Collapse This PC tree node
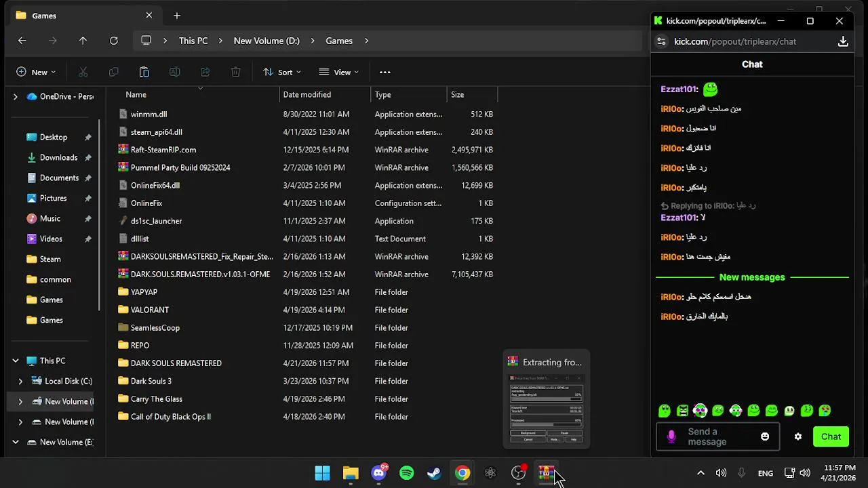868x488 pixels. coord(15,361)
